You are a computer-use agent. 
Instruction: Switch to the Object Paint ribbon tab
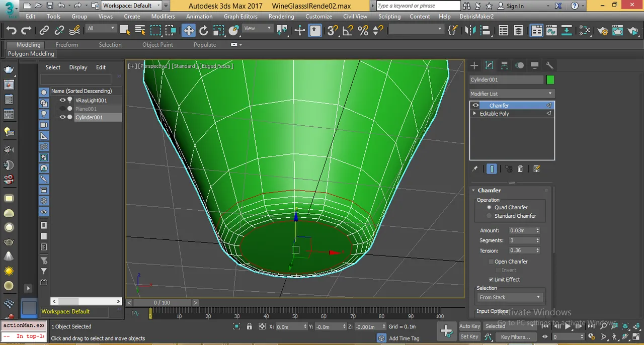point(157,44)
